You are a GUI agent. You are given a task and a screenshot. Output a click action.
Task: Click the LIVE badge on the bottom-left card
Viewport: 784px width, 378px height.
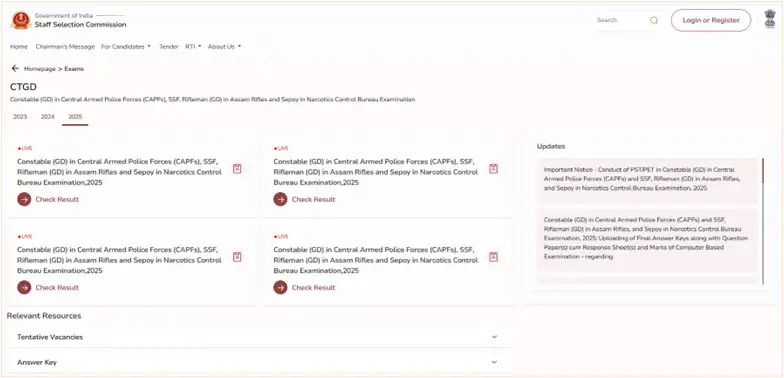tap(24, 236)
